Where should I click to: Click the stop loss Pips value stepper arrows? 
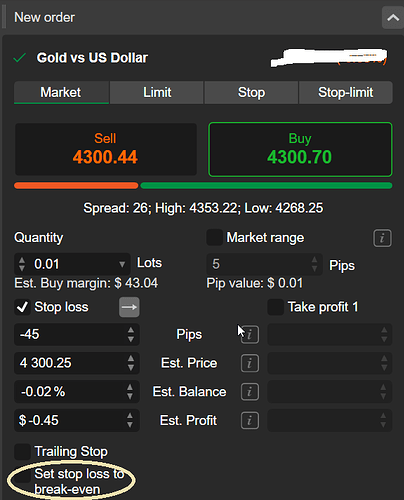tap(131, 334)
